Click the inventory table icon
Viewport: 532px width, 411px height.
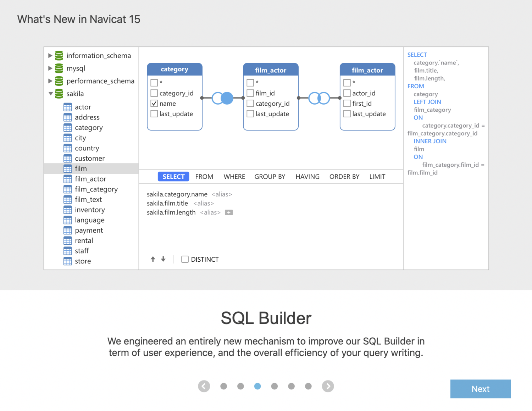click(x=68, y=210)
